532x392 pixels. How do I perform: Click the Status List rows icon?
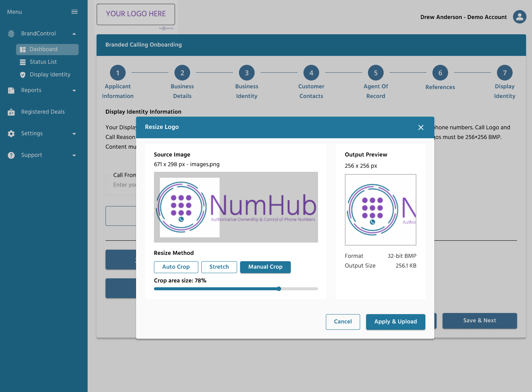tap(23, 62)
